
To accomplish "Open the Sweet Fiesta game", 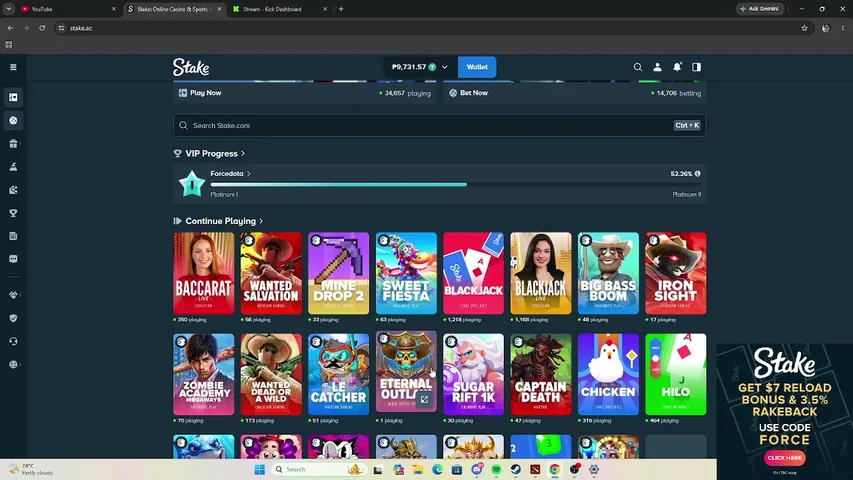I will [406, 273].
